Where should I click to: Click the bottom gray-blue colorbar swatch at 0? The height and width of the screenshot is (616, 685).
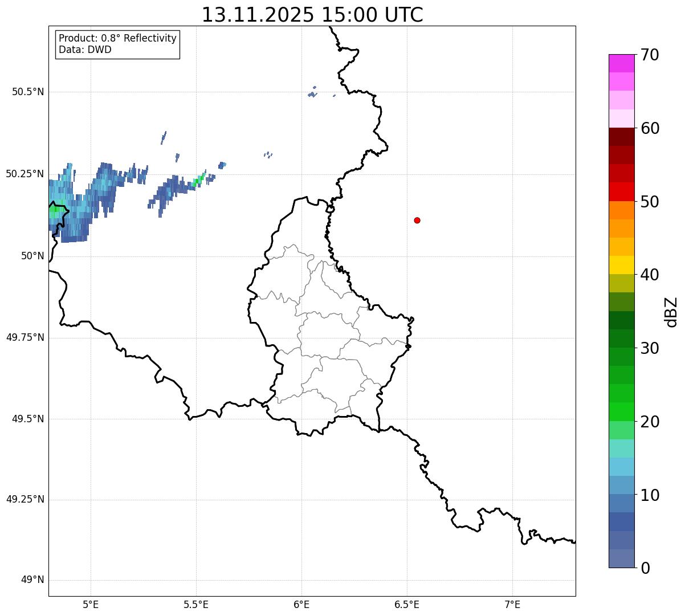click(x=621, y=558)
